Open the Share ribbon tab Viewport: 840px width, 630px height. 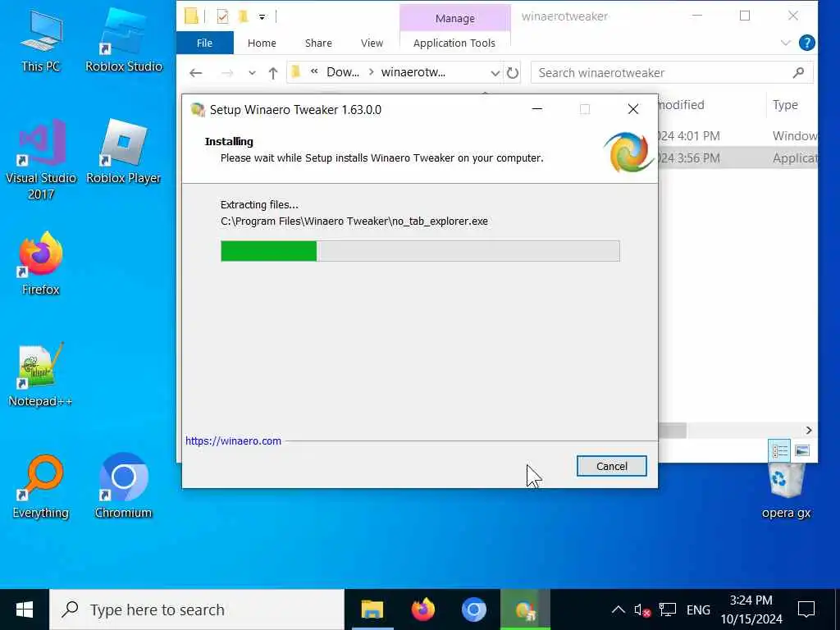[x=318, y=43]
